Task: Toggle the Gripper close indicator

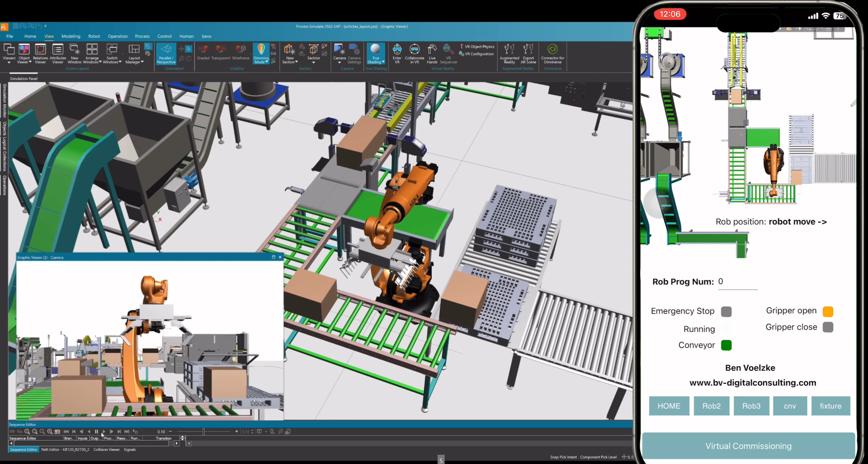Action: pyautogui.click(x=828, y=327)
